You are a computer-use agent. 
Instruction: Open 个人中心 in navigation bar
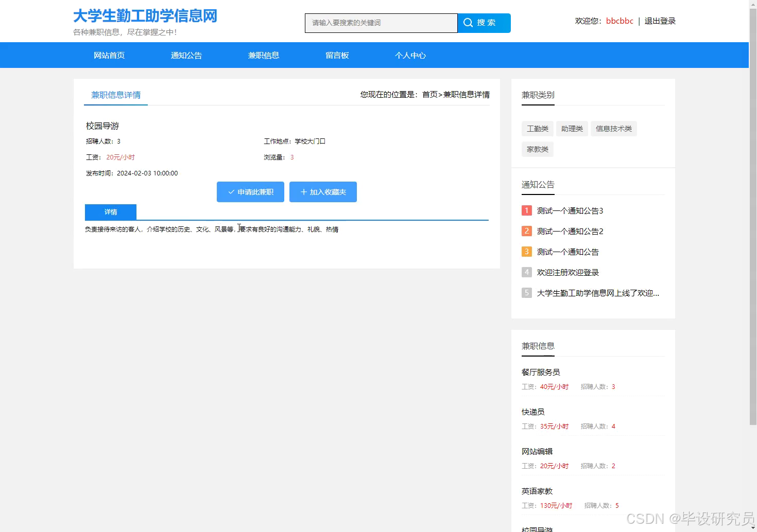[x=410, y=55]
